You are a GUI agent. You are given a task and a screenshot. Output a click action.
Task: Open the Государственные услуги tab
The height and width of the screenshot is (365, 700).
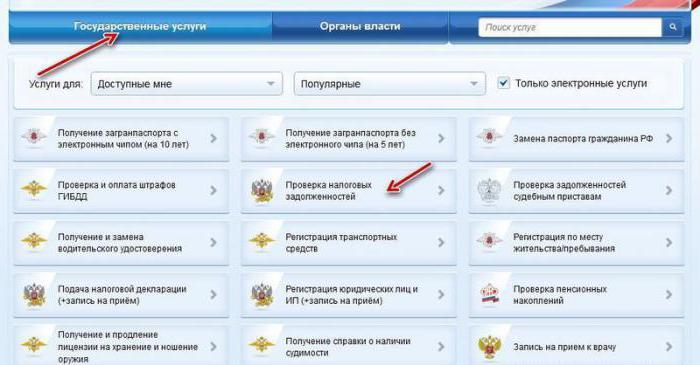(x=140, y=26)
